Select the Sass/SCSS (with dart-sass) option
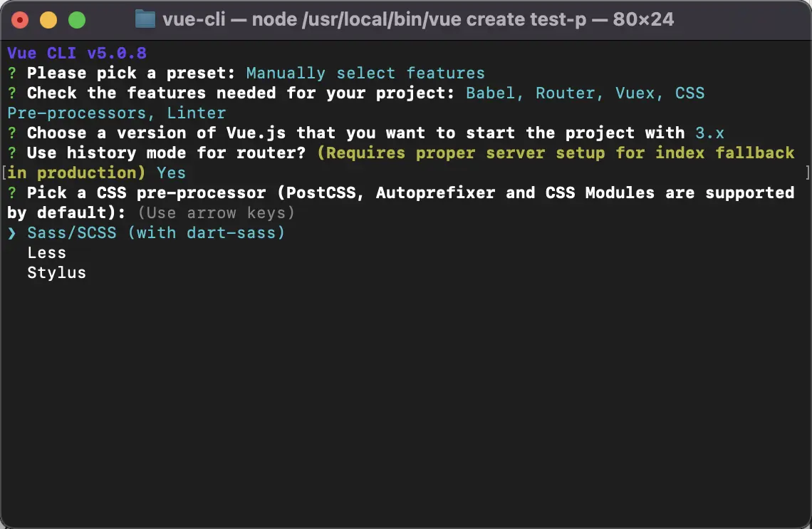Image resolution: width=812 pixels, height=529 pixels. [156, 233]
